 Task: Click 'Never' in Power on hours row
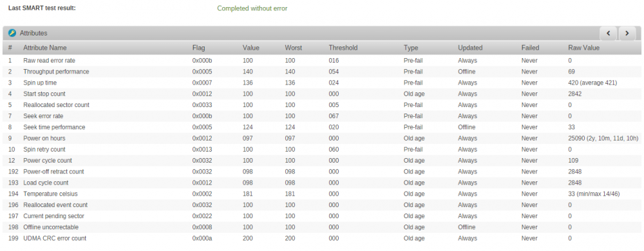[x=529, y=138]
